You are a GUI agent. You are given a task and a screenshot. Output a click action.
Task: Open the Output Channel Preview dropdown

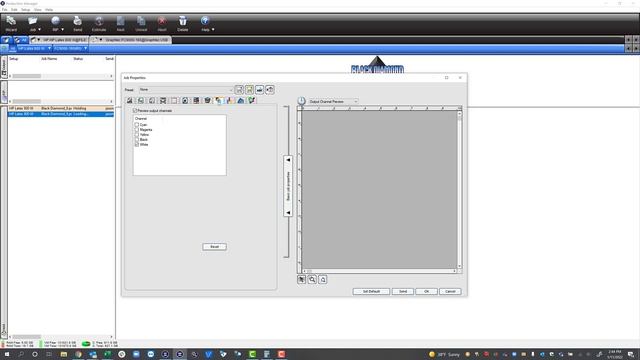pyautogui.click(x=333, y=101)
